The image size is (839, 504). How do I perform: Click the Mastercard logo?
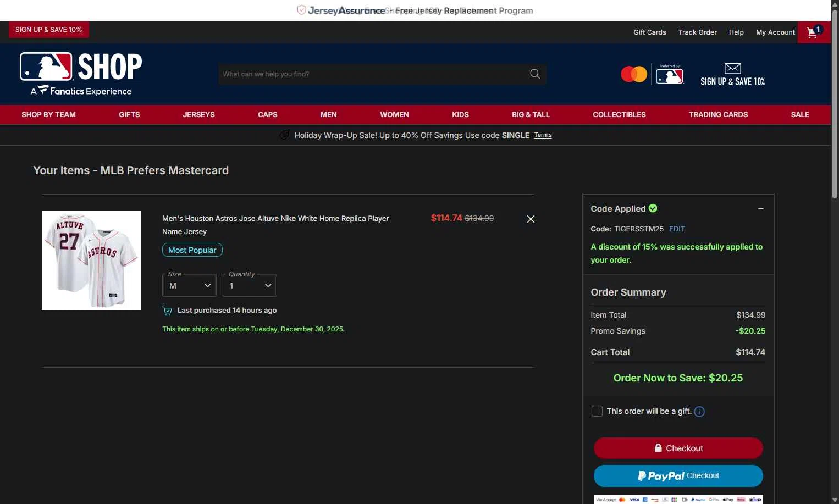634,74
